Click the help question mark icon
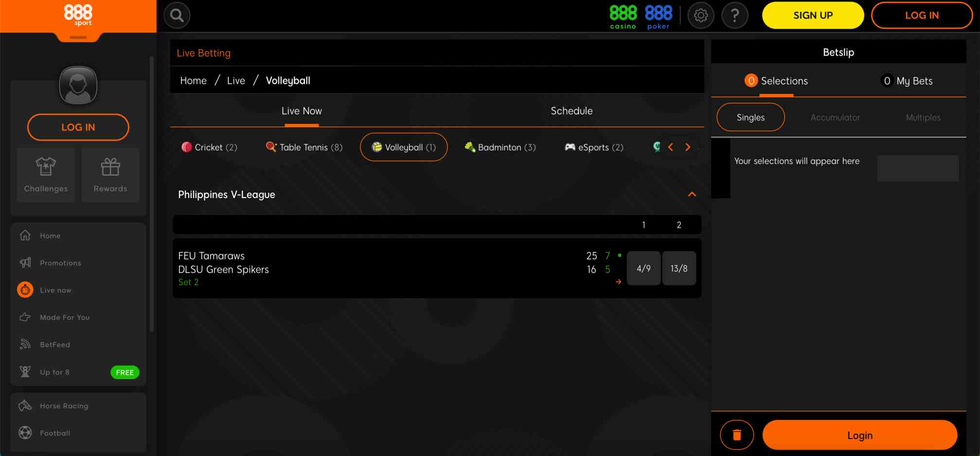The image size is (980, 456). point(735,15)
